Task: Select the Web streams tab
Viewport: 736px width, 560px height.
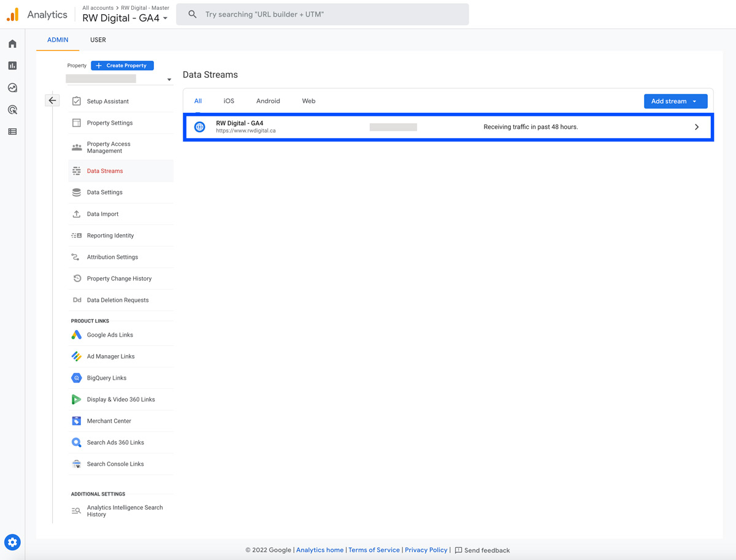Action: coord(309,101)
